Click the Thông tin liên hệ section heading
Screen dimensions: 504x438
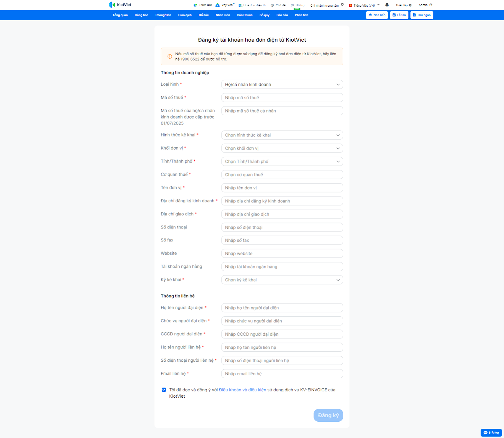(178, 296)
